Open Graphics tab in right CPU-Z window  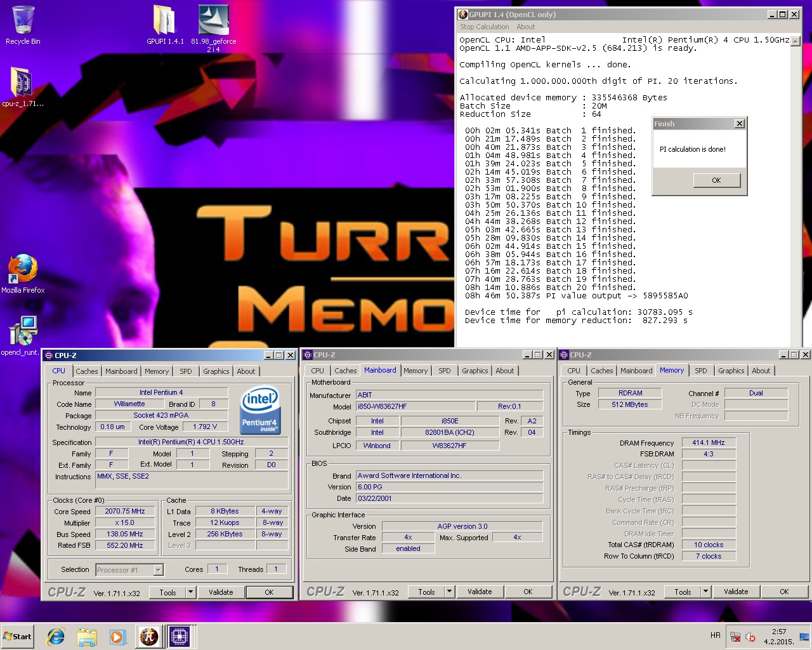(731, 371)
